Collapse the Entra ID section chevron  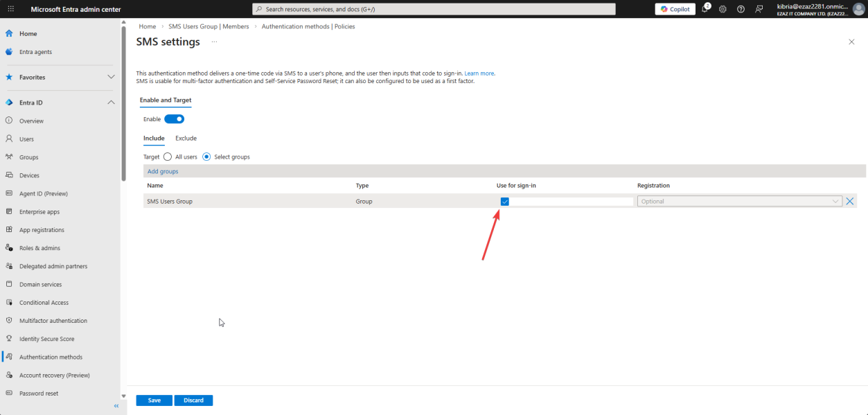click(111, 103)
